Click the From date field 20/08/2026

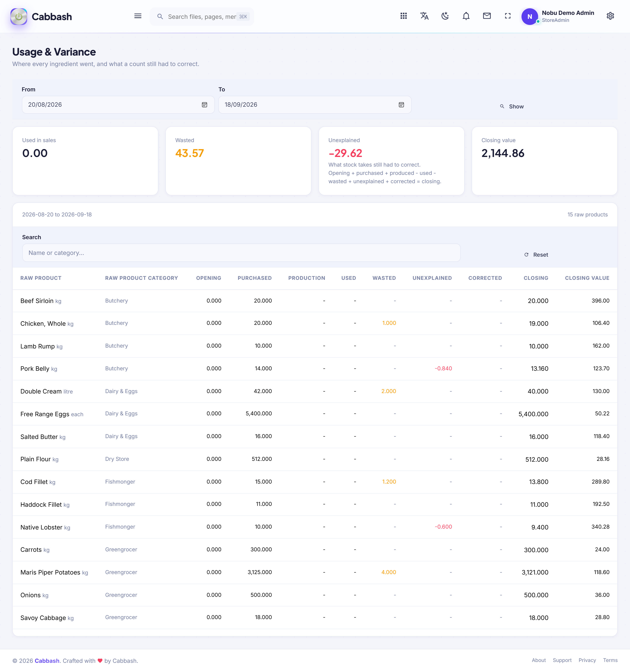[118, 105]
